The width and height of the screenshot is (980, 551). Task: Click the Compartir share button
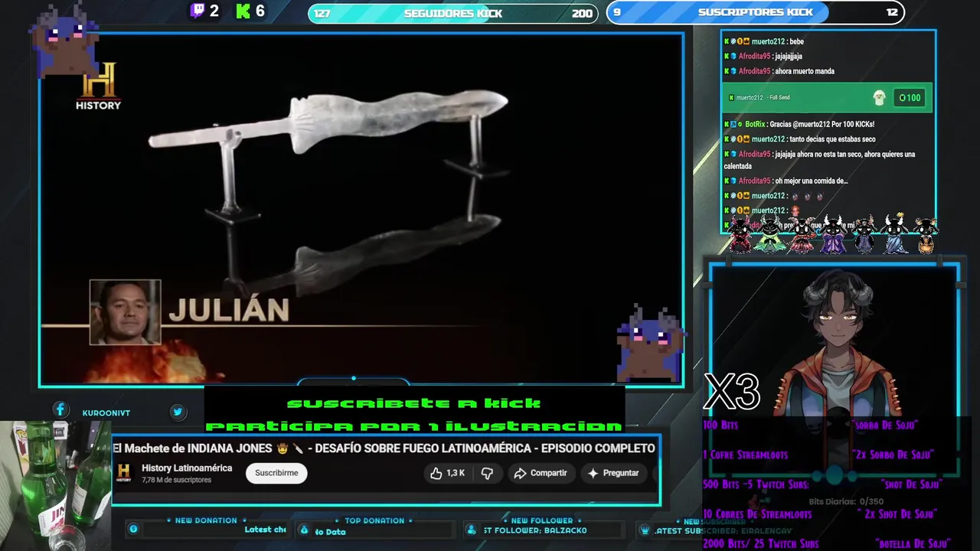coord(541,473)
